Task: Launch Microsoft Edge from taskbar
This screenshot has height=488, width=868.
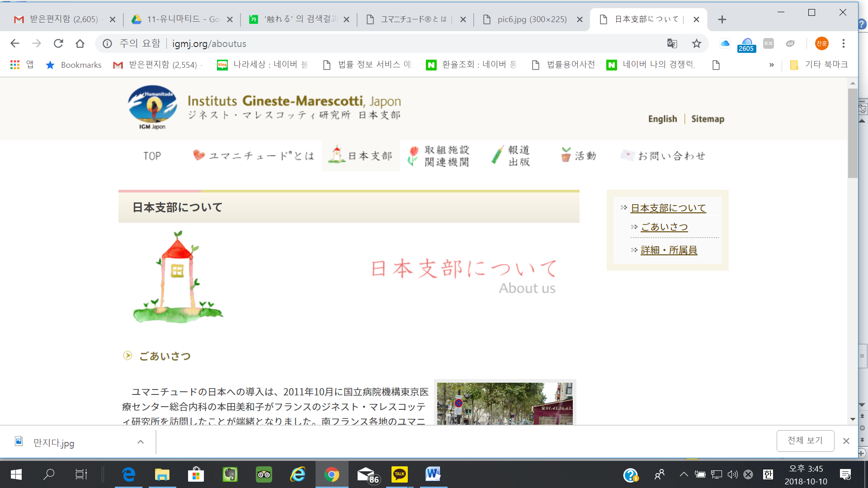Action: pos(128,474)
